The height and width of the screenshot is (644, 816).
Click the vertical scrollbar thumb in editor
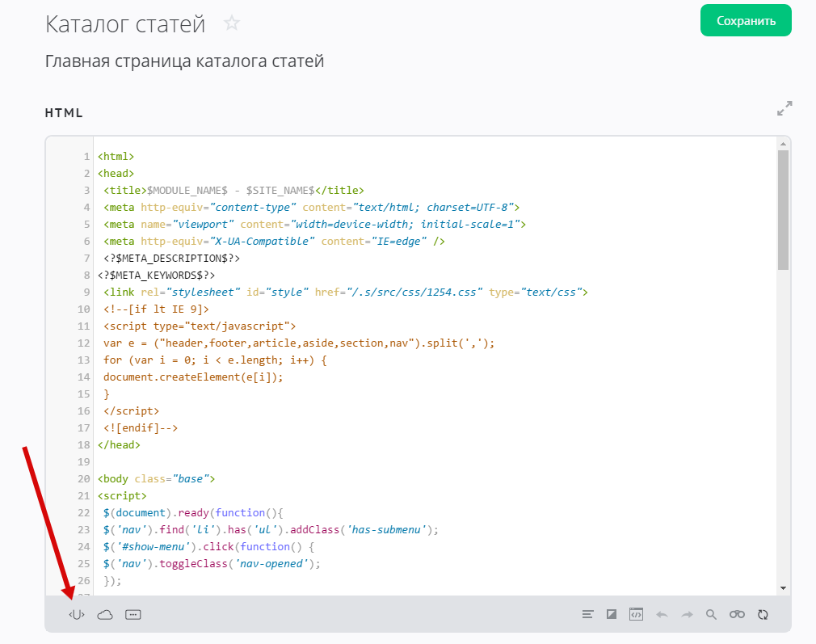[x=783, y=210]
